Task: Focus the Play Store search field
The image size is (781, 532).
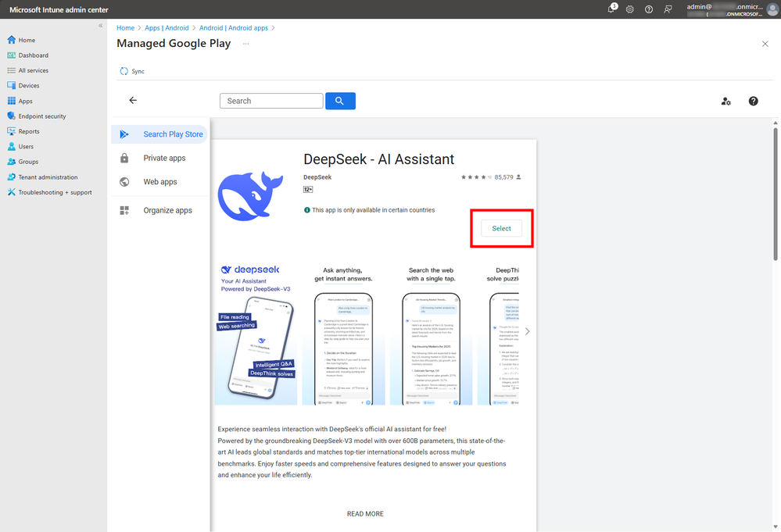Action: pos(271,101)
